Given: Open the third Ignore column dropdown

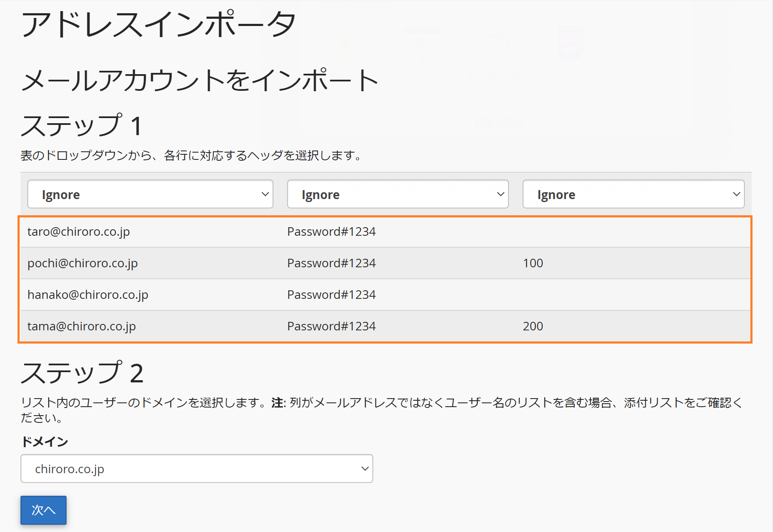Looking at the screenshot, I should coord(634,194).
